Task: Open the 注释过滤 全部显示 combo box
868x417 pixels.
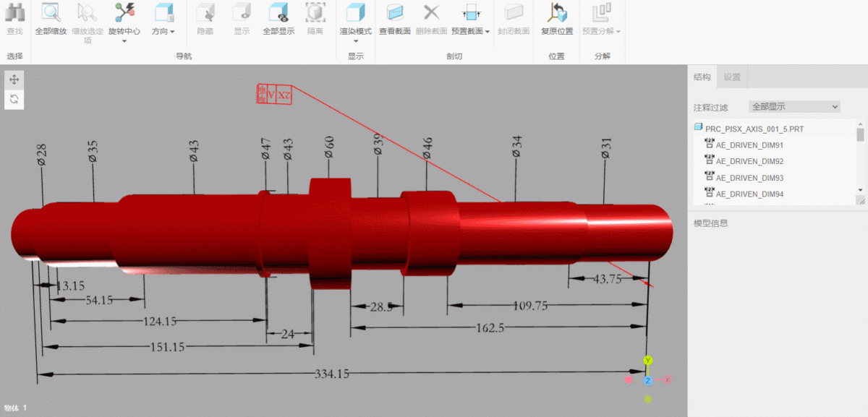Action: (x=794, y=106)
